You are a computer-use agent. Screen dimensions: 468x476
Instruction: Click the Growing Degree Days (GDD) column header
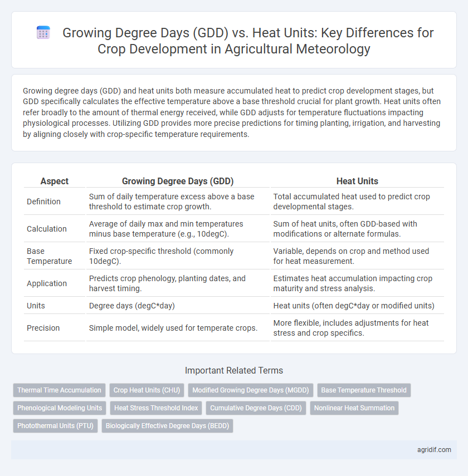[178, 181]
